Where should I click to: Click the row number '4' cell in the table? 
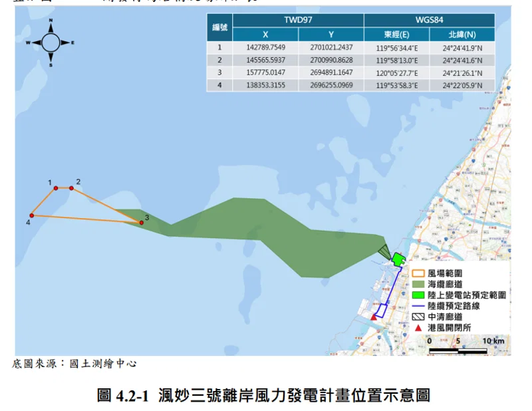[219, 85]
